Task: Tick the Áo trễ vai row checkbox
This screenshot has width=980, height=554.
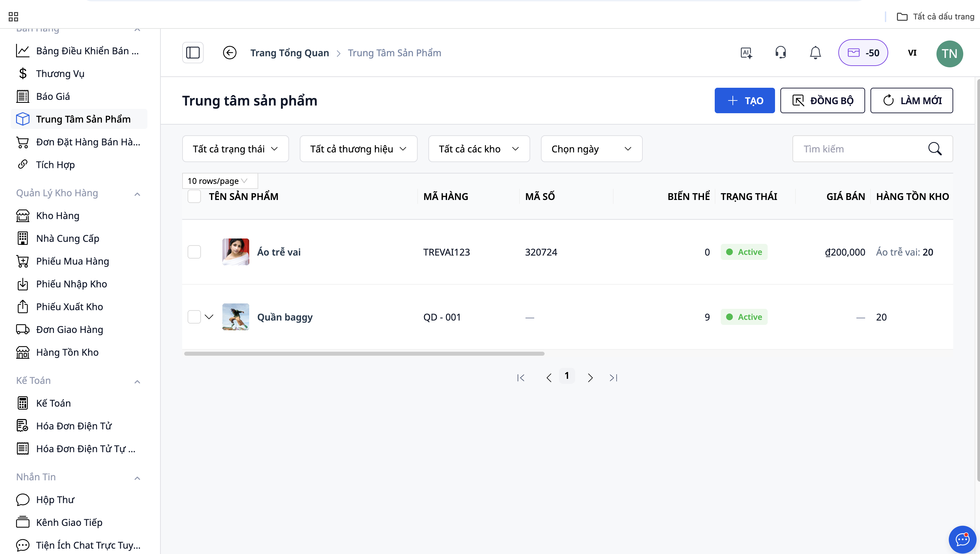Action: 194,252
